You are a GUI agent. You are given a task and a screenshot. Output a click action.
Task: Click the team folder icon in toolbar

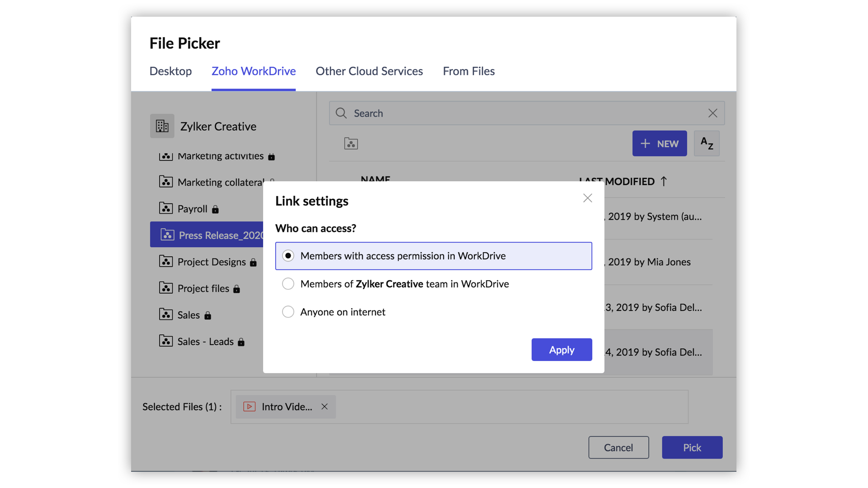(351, 144)
